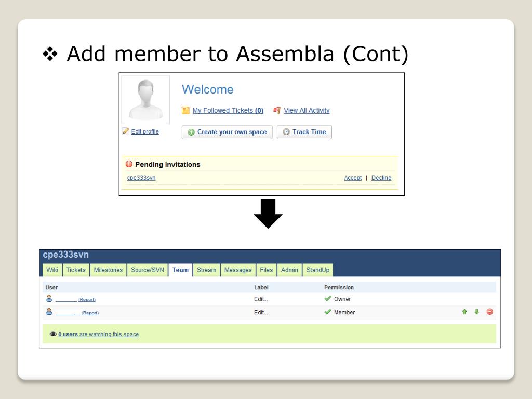Click the green checkmark beside Owner
532x399 pixels.
coord(328,299)
